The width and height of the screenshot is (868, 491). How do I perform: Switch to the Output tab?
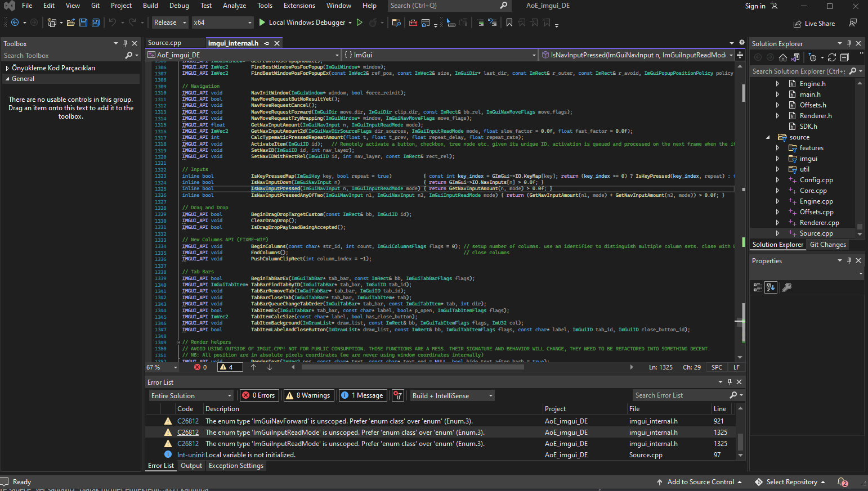[191, 466]
